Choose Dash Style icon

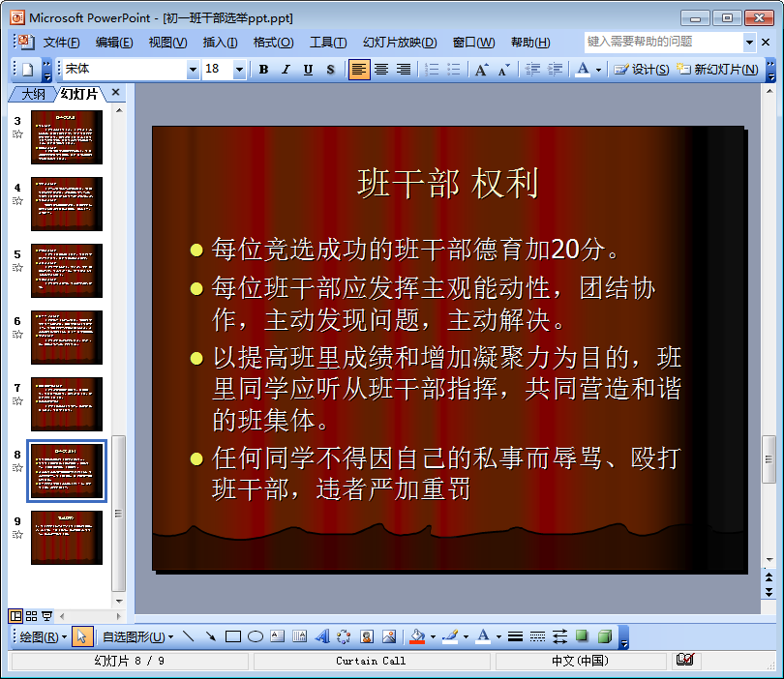click(x=537, y=636)
